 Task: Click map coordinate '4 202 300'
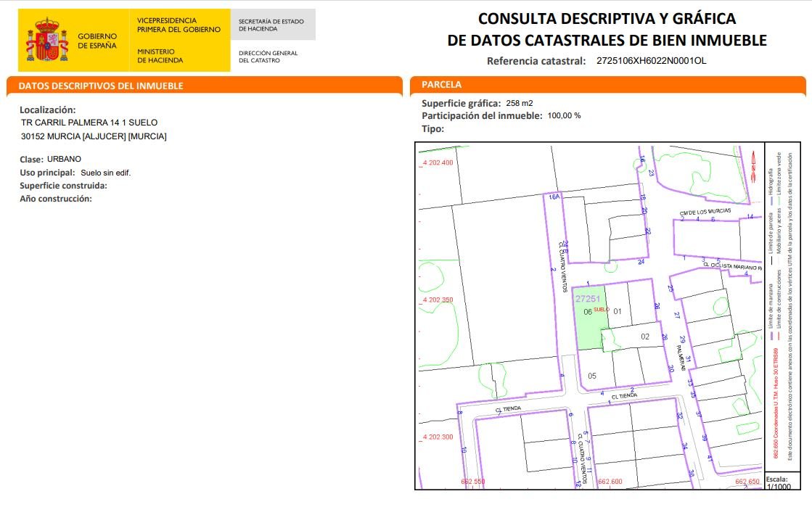438,437
